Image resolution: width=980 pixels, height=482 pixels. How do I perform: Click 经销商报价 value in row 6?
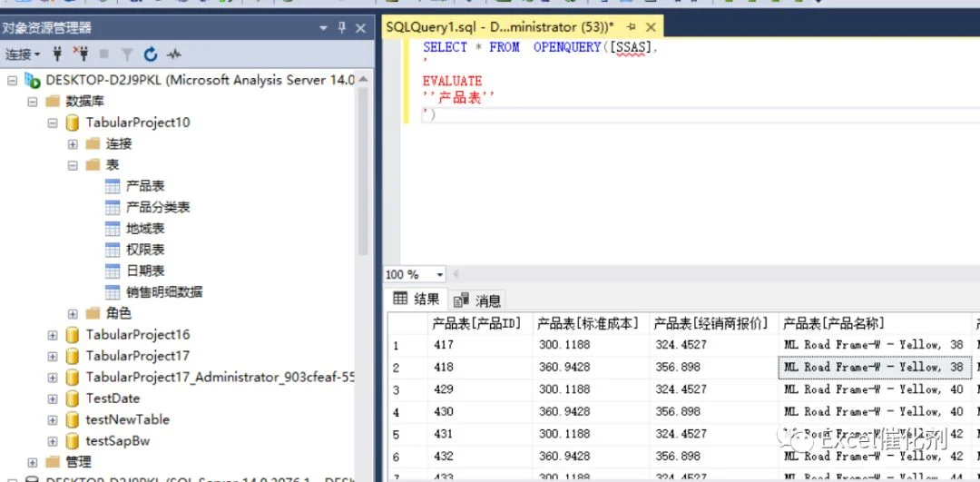click(714, 457)
